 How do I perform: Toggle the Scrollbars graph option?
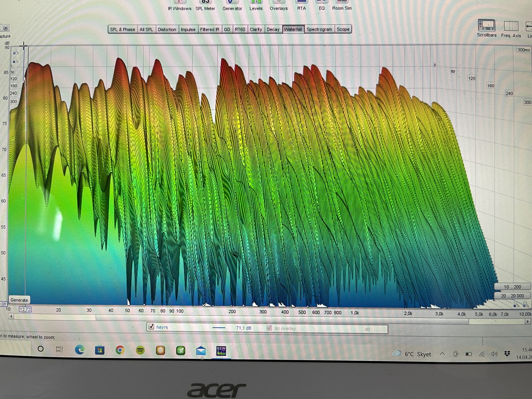[487, 28]
